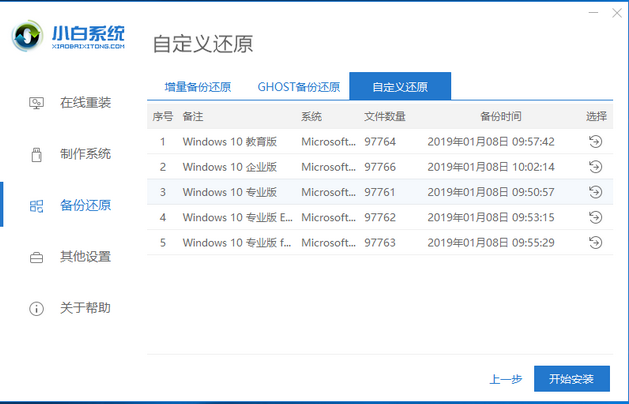Click restore icon in row 5 (97763)
Screen dimensions: 629x404
point(595,242)
